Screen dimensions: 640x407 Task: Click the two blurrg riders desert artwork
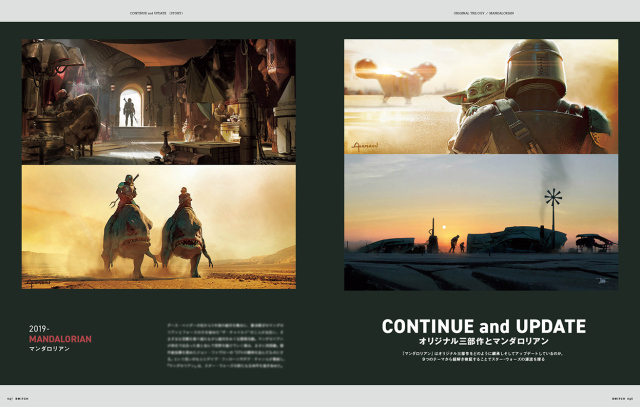pos(159,227)
